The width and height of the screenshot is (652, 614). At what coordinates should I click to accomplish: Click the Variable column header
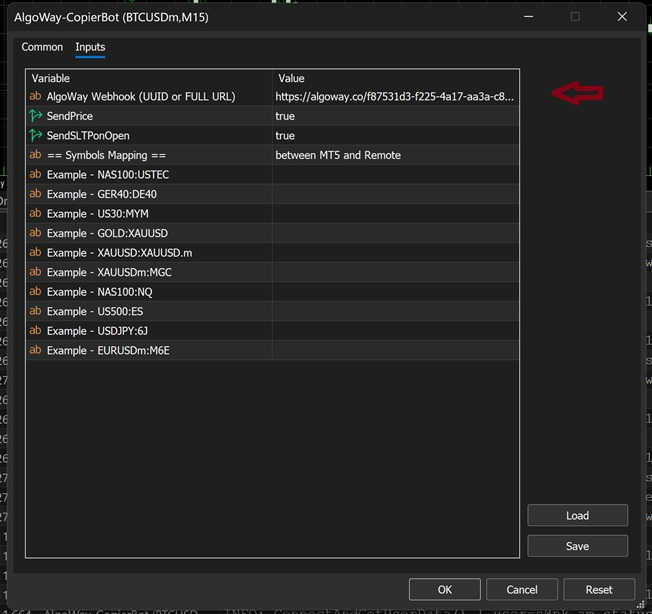pos(149,78)
